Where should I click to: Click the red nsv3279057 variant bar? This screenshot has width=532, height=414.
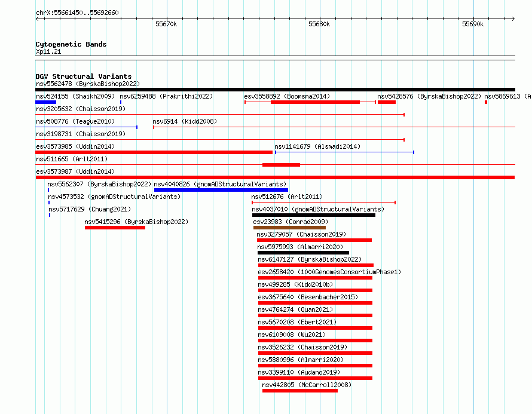point(314,240)
